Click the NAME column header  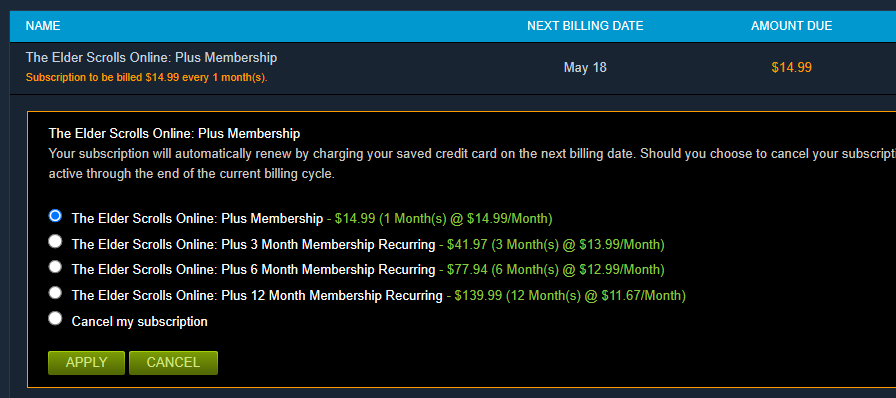tap(43, 26)
